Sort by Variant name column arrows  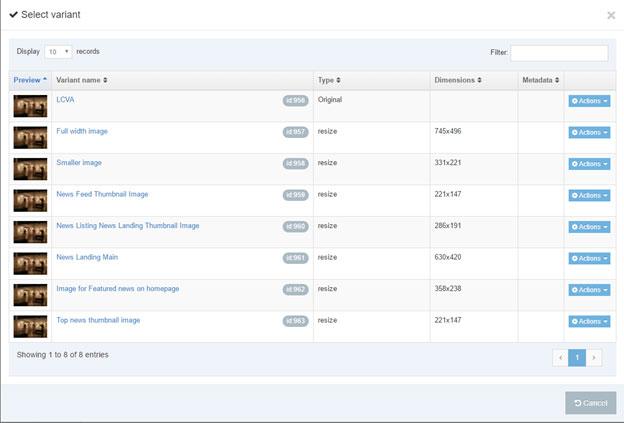pyautogui.click(x=105, y=80)
